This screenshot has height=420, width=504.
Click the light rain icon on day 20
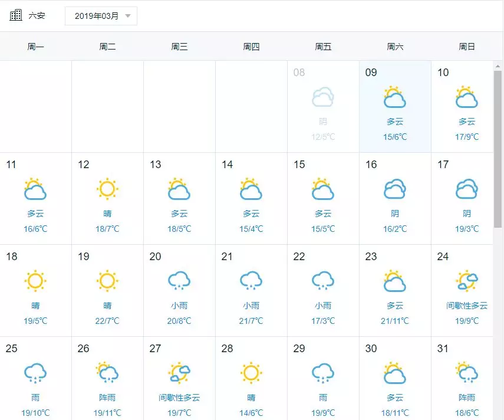click(x=179, y=281)
